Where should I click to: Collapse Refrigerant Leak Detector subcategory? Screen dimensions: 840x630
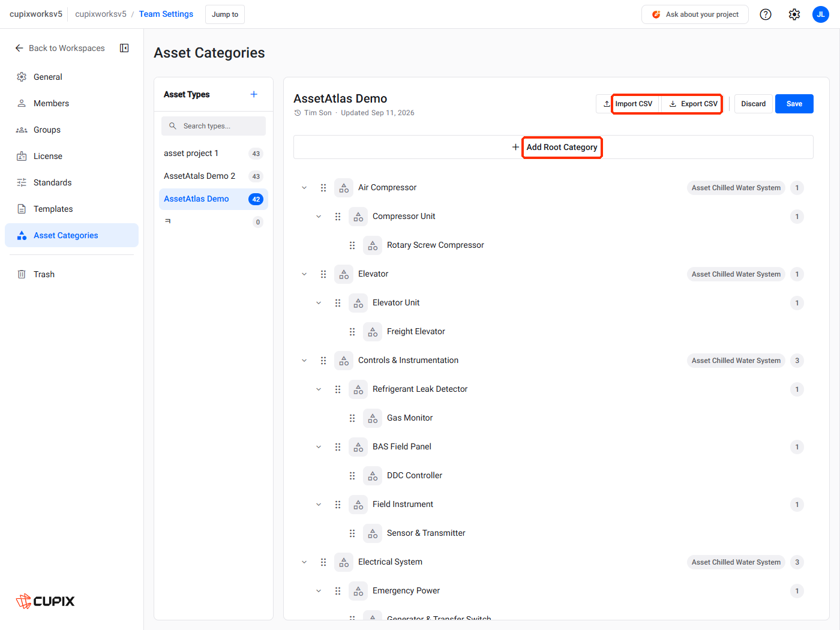pos(319,389)
